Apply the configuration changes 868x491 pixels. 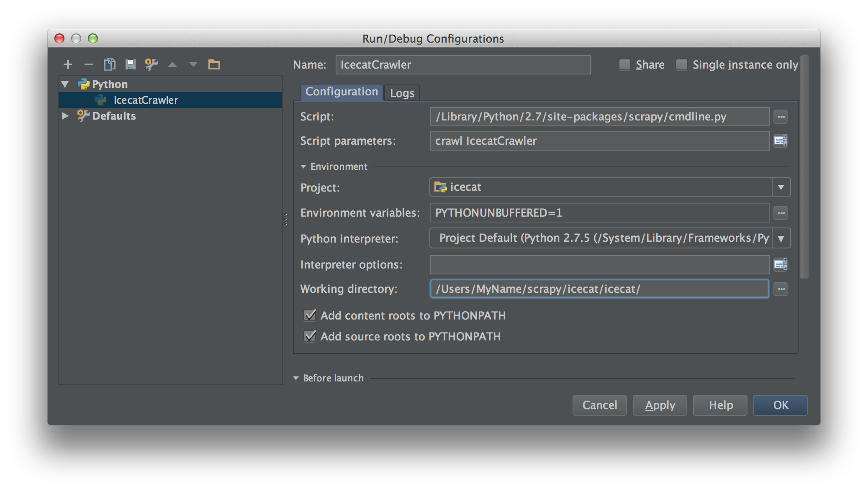660,405
